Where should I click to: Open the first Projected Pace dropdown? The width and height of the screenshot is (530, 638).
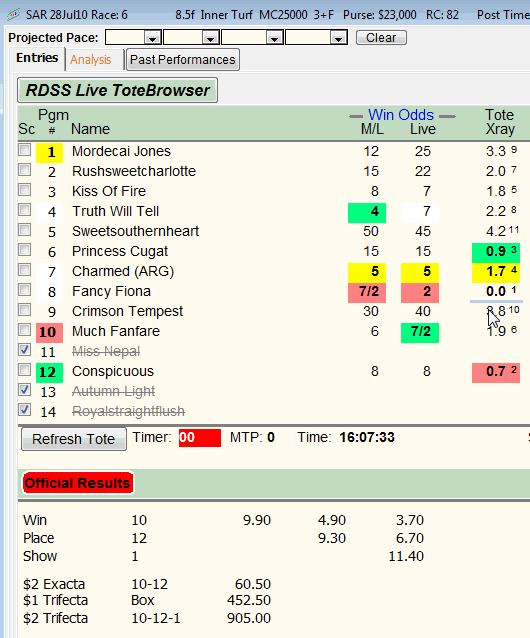(x=153, y=38)
